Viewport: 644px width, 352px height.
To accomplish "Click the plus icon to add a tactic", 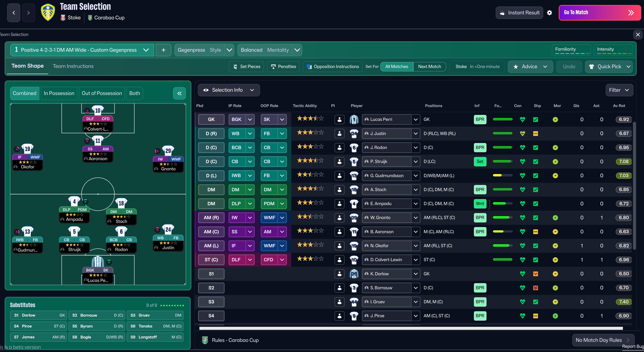I will [x=163, y=50].
